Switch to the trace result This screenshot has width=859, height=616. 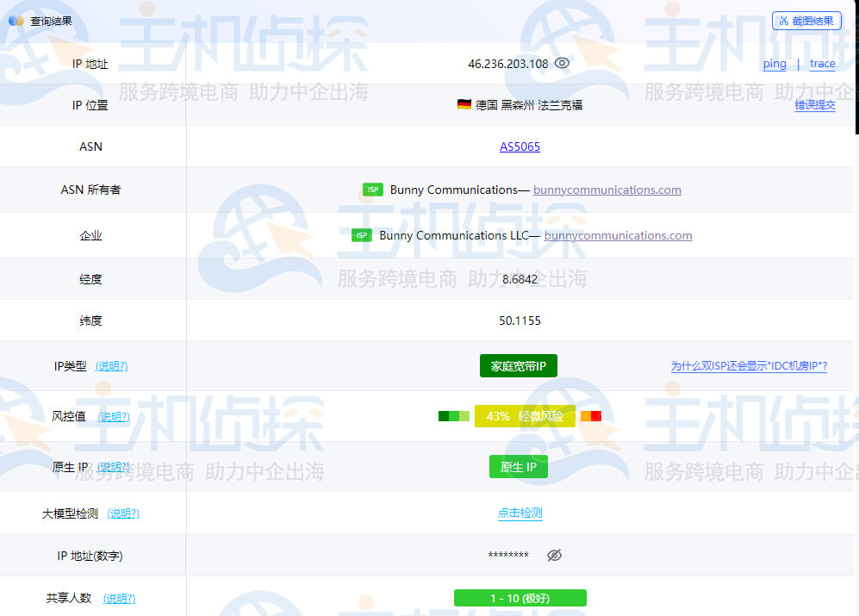pos(821,63)
